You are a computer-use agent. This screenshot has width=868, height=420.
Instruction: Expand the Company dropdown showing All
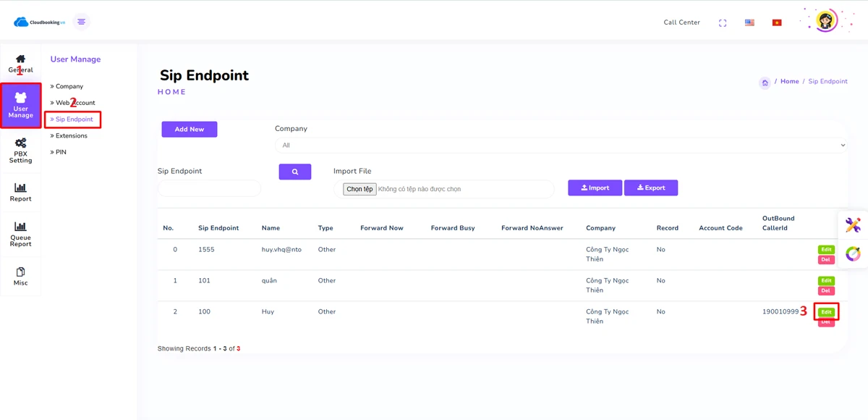562,146
